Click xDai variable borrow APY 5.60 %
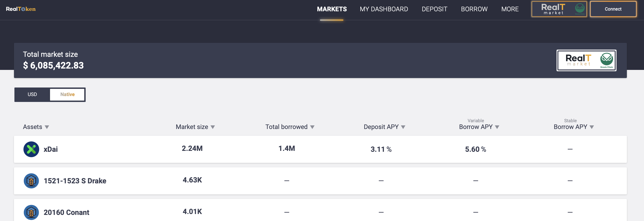The width and height of the screenshot is (644, 221). (x=475, y=150)
